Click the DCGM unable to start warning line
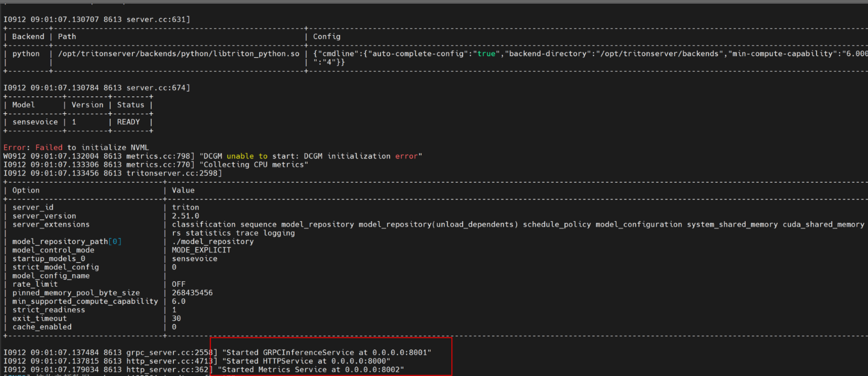Screen dimensions: 868x376 pos(213,156)
